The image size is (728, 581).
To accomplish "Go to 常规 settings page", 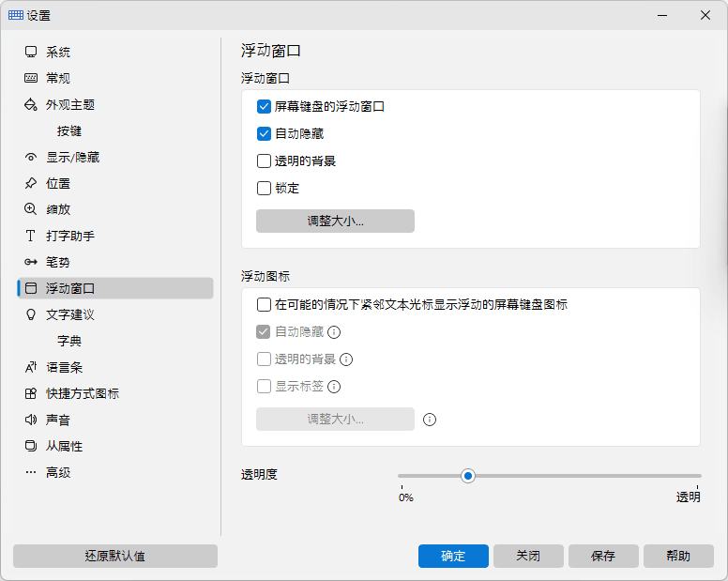I will [x=115, y=78].
